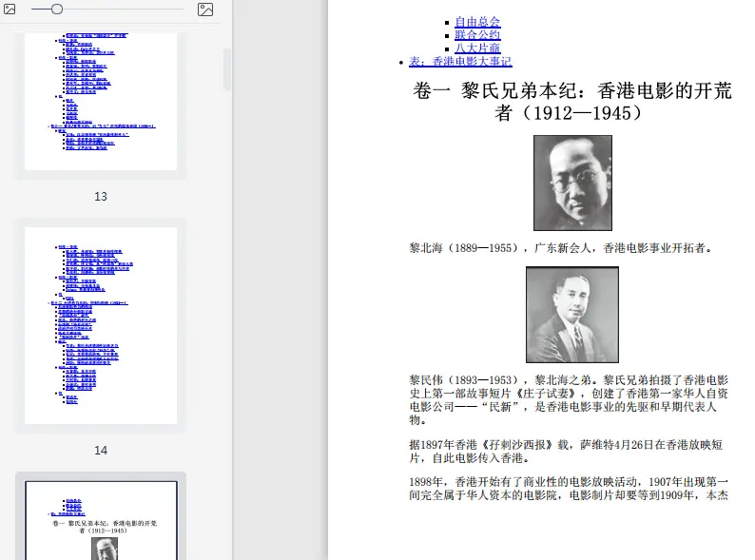Click the 黎北海 (1889—1955) caption text
The height and width of the screenshot is (560, 755).
(560, 248)
